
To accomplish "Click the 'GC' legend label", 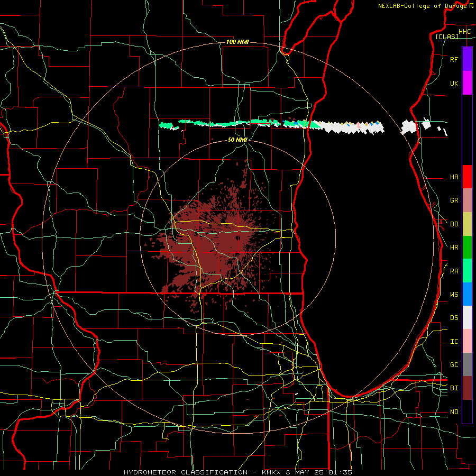I will tap(454, 365).
